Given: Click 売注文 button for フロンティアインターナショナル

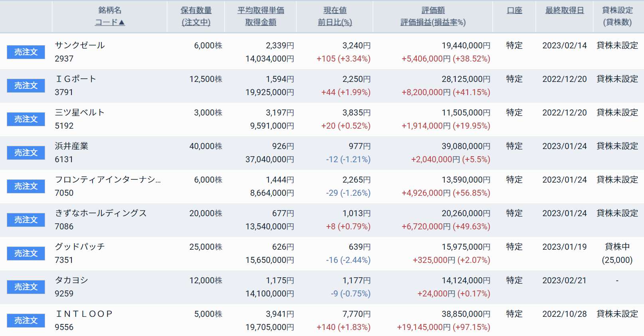Looking at the screenshot, I should pos(26,186).
